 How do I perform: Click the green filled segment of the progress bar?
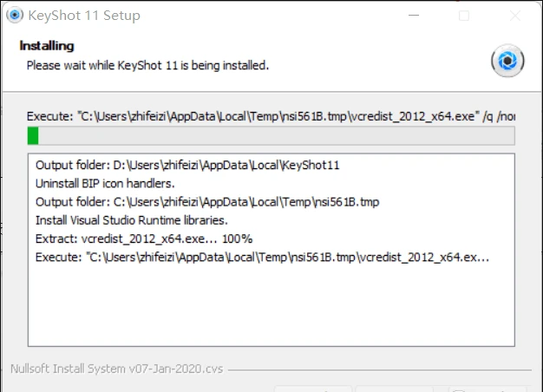click(x=33, y=135)
